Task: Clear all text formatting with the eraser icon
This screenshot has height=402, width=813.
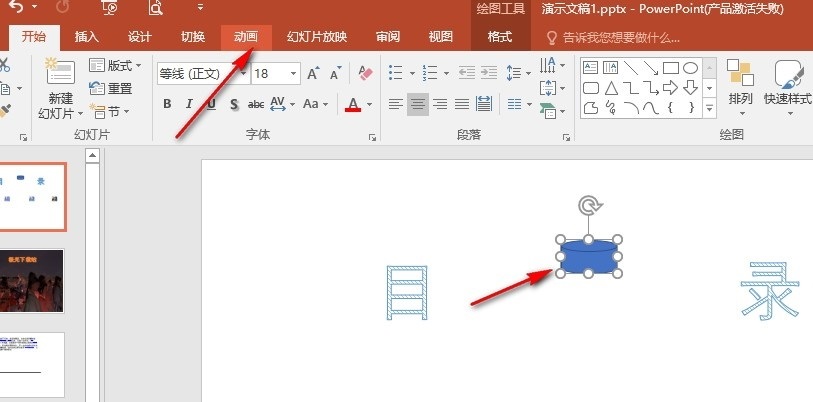Action: (364, 74)
